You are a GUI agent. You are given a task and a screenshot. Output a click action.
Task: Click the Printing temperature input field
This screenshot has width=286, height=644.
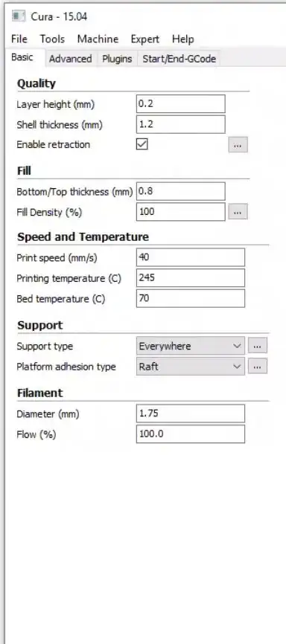(191, 277)
